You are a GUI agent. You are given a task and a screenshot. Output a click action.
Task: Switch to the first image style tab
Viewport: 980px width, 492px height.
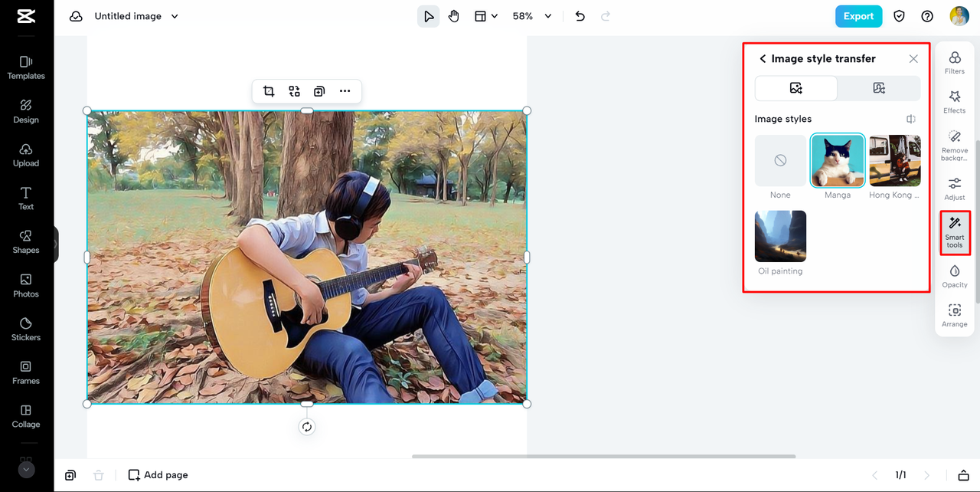796,88
